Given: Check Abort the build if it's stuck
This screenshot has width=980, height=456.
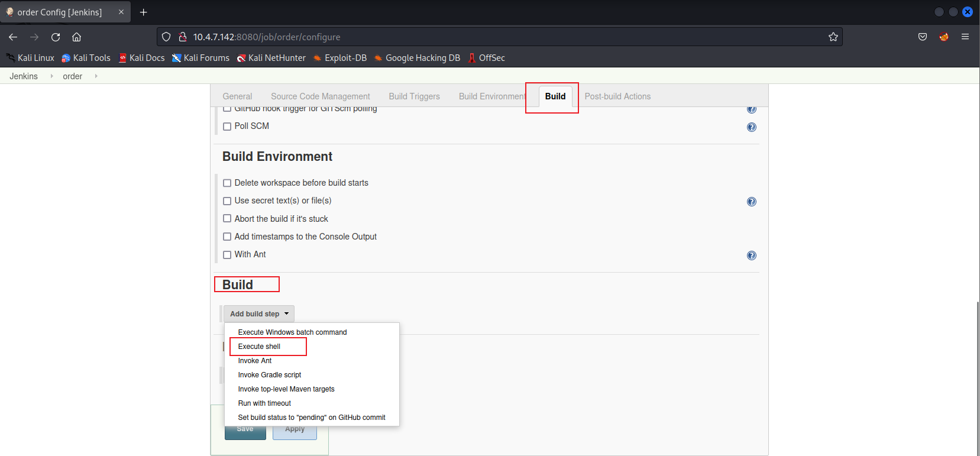Looking at the screenshot, I should [227, 219].
